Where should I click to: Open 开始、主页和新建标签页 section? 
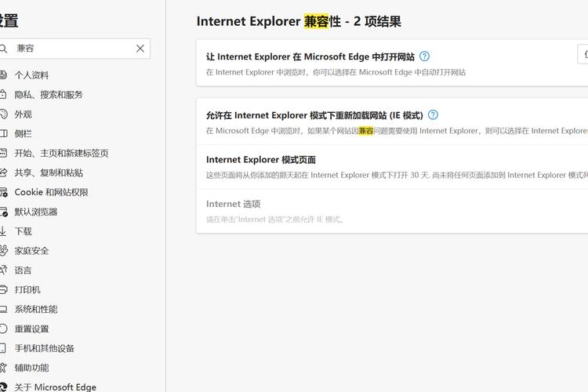pos(61,153)
